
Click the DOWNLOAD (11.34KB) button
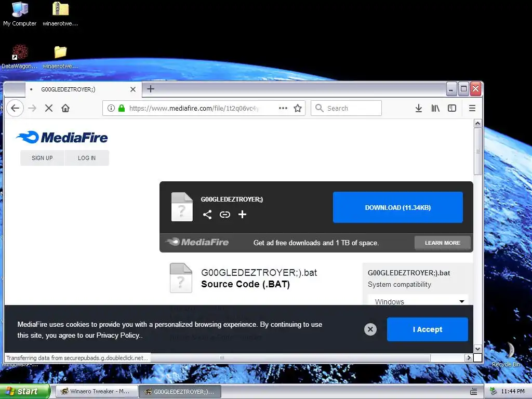coord(397,207)
